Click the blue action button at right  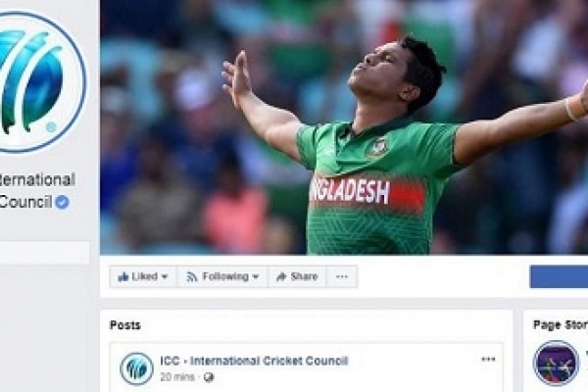click(559, 276)
